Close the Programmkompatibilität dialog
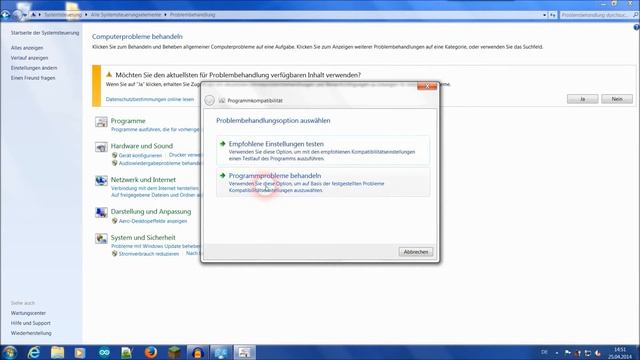The height and width of the screenshot is (360, 640). tap(427, 86)
